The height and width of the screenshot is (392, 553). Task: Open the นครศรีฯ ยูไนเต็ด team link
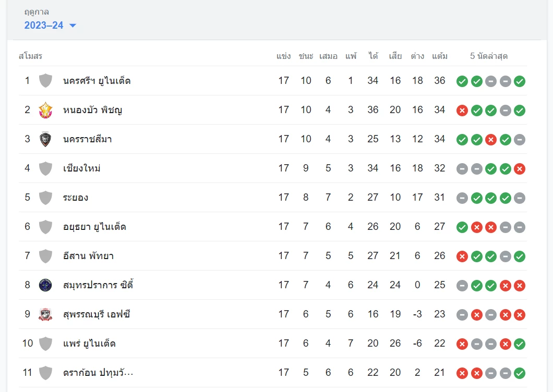(x=97, y=81)
